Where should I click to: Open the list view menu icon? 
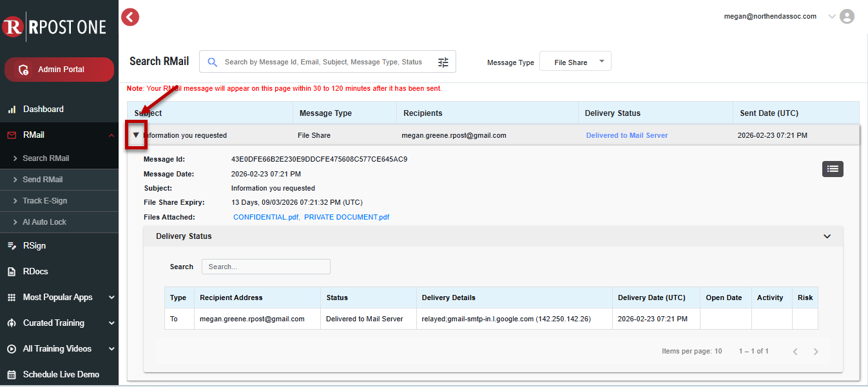click(833, 169)
